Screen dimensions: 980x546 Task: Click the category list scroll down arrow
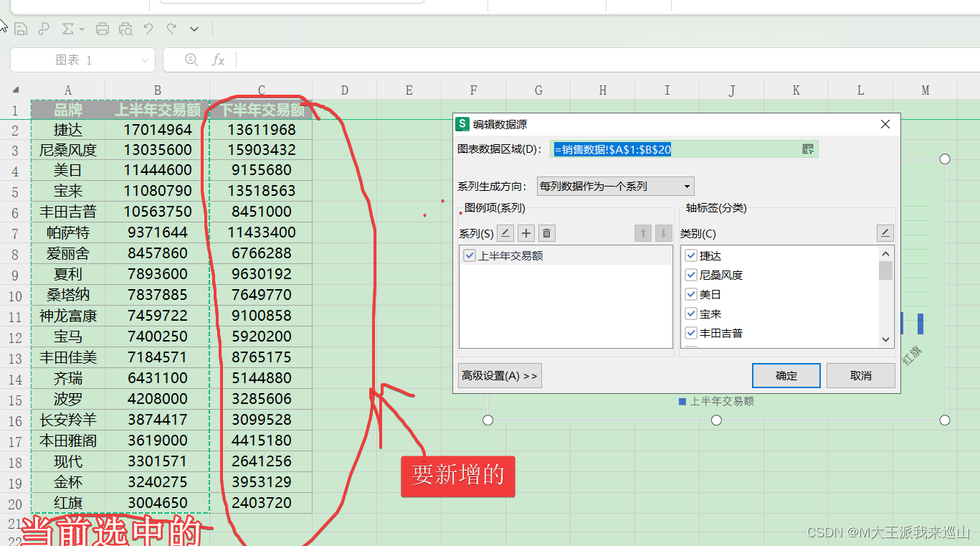click(886, 340)
